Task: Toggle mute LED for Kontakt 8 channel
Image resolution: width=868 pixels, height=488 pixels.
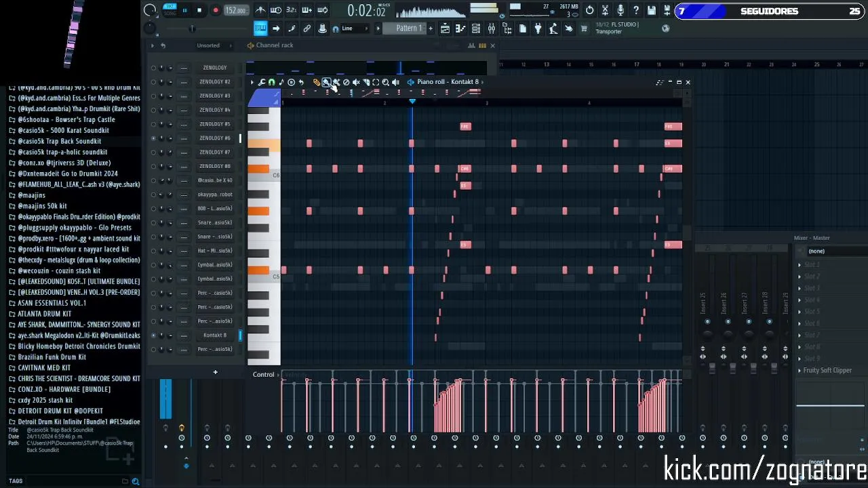Action: pyautogui.click(x=153, y=335)
